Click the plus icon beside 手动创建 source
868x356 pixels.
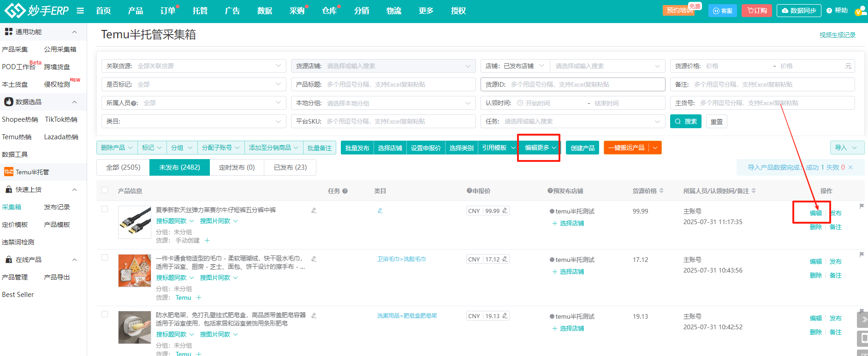click(207, 240)
